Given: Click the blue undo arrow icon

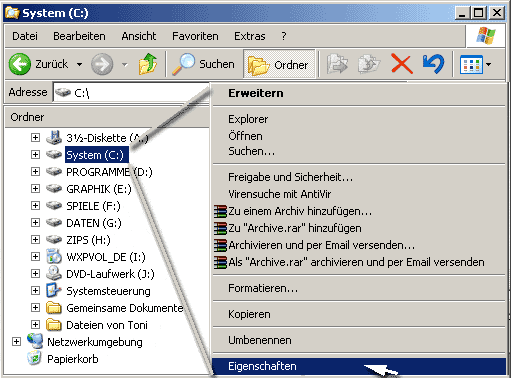Looking at the screenshot, I should point(433,64).
